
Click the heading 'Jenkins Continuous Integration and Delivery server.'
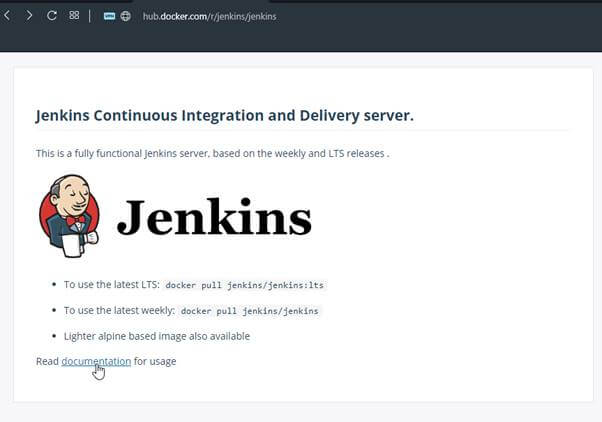(x=225, y=116)
